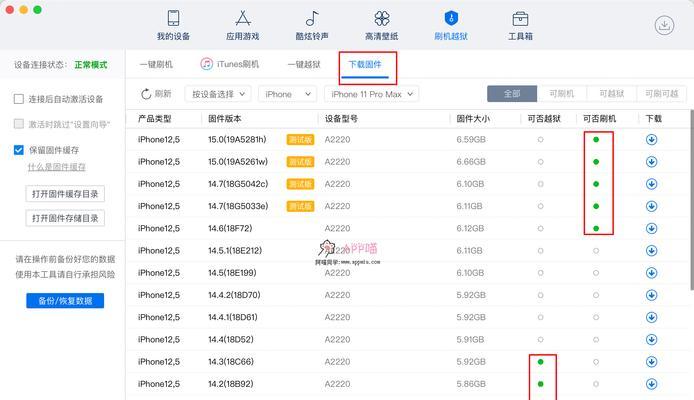Click the 固件版本 column header

tap(225, 119)
